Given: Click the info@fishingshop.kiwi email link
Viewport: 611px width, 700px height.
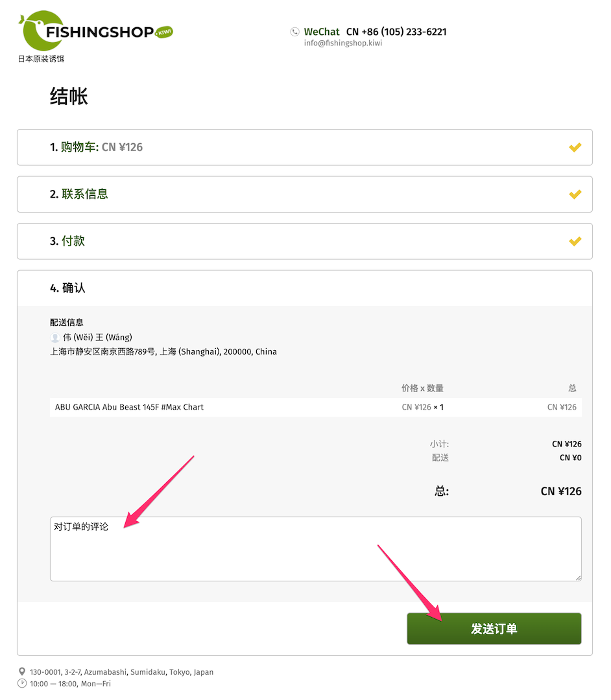Looking at the screenshot, I should click(342, 43).
